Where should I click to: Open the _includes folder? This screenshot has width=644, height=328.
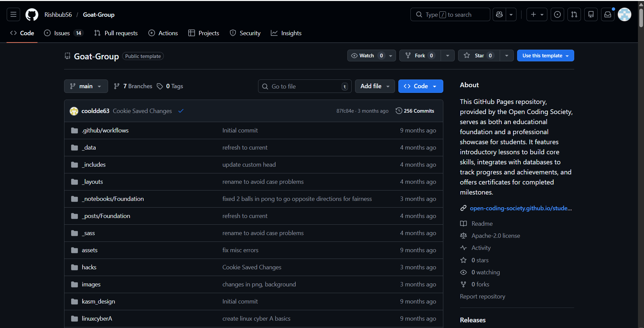pos(94,165)
